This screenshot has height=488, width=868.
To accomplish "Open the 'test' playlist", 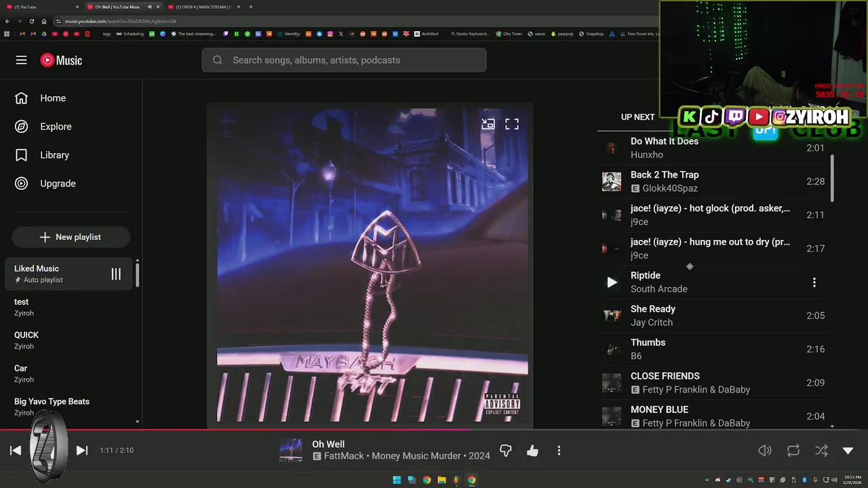I will coord(68,307).
